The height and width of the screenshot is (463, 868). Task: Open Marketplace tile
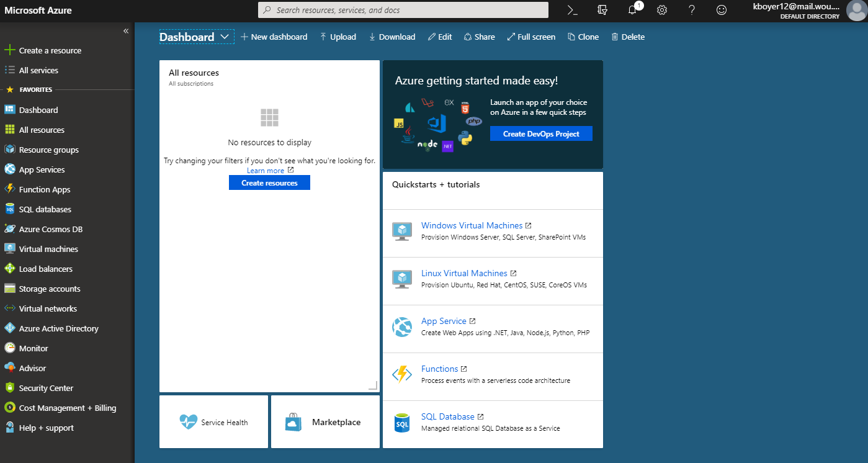pyautogui.click(x=325, y=422)
